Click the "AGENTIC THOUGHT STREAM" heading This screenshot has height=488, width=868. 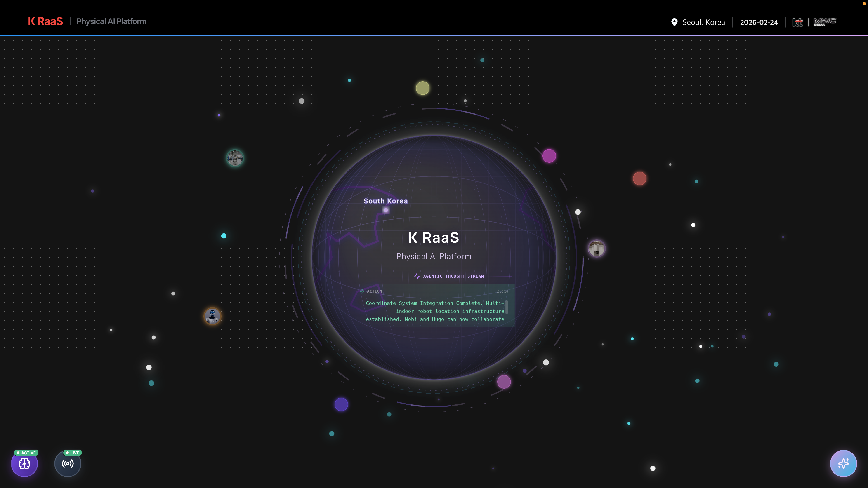point(453,276)
